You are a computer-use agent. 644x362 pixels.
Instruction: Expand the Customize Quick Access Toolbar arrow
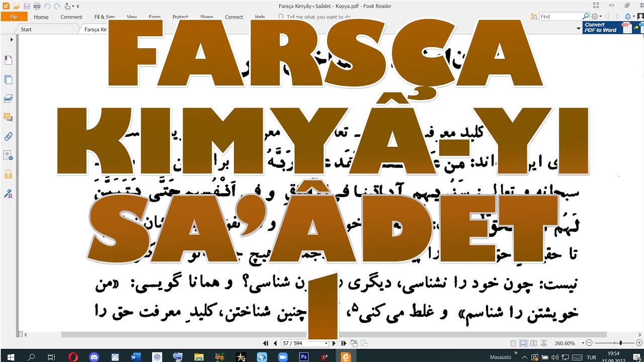point(78,6)
